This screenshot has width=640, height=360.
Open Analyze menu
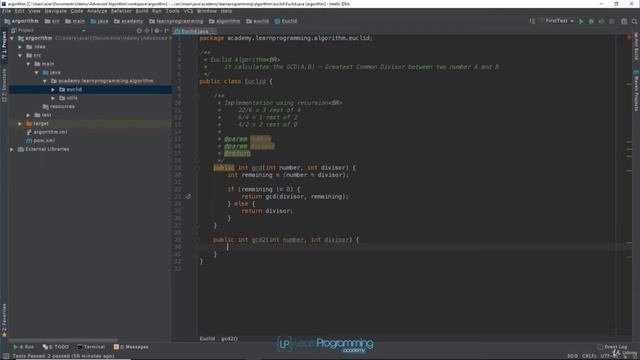click(97, 11)
